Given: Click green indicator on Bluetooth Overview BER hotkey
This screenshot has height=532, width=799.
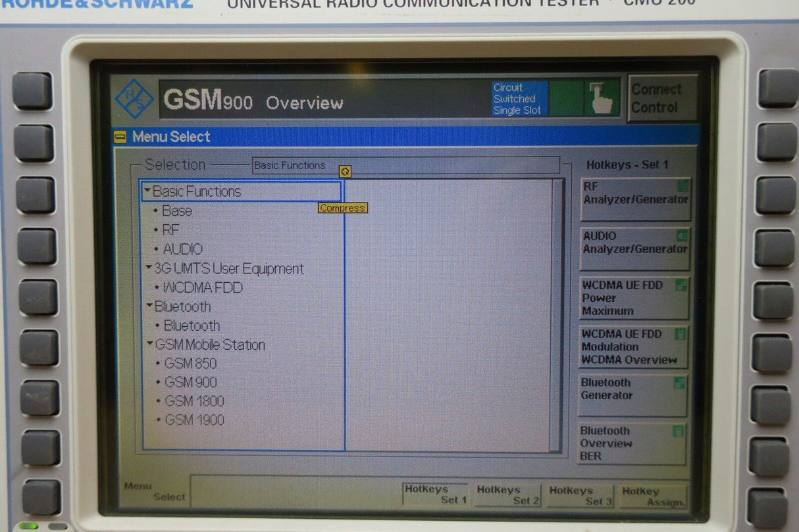Looking at the screenshot, I should tap(679, 431).
